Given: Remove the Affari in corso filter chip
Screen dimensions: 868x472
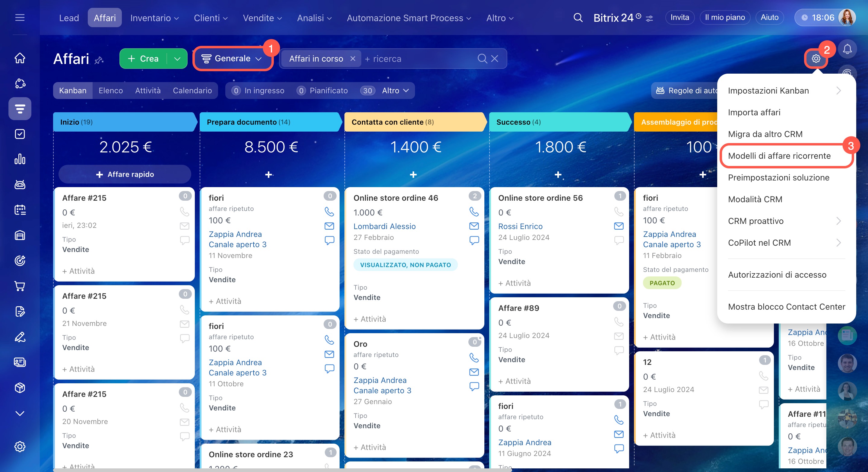Looking at the screenshot, I should tap(353, 59).
